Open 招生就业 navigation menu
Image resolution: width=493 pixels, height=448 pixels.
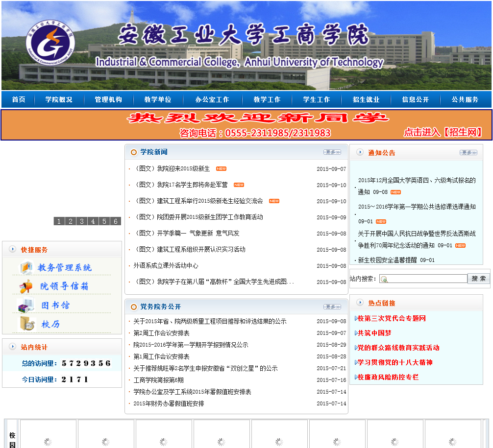(366, 99)
